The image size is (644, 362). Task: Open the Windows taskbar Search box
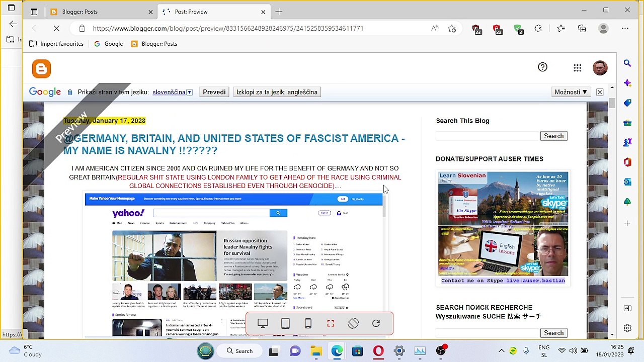click(239, 351)
